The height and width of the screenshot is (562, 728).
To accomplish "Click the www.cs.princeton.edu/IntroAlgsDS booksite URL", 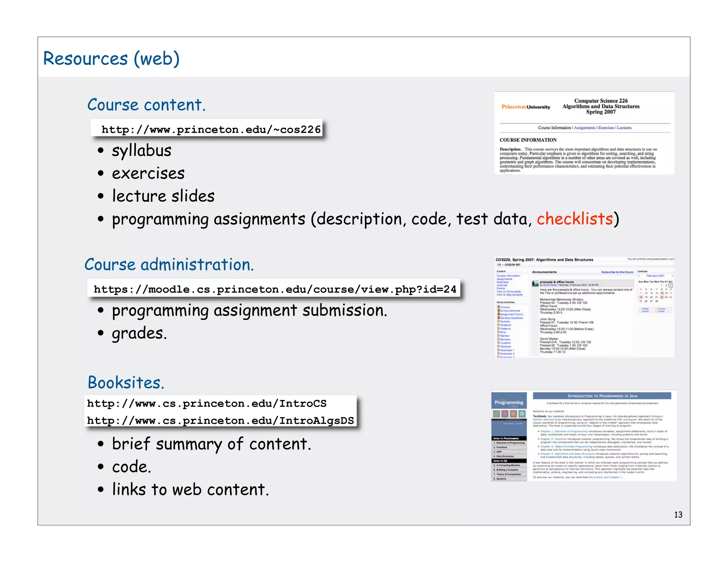I will tap(220, 421).
